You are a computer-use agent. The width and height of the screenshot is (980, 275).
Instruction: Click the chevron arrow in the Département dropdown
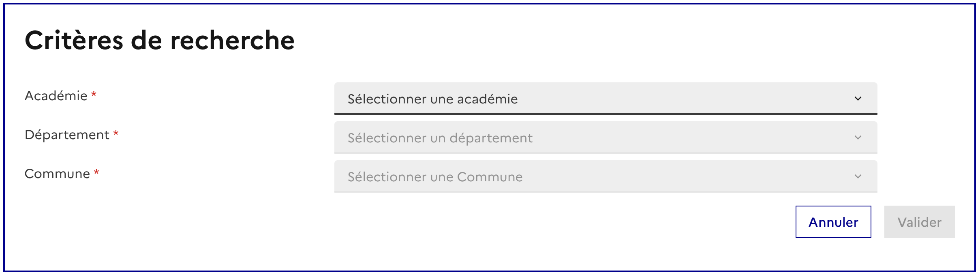pos(858,137)
